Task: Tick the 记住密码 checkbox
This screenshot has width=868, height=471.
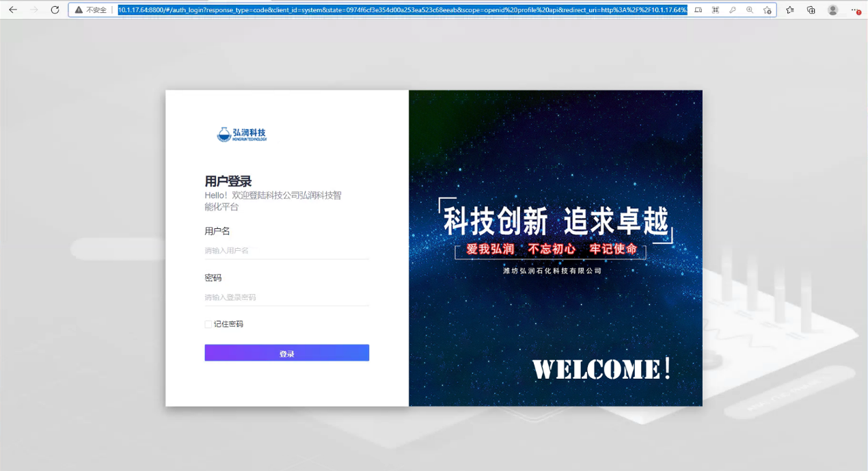Action: 208,324
